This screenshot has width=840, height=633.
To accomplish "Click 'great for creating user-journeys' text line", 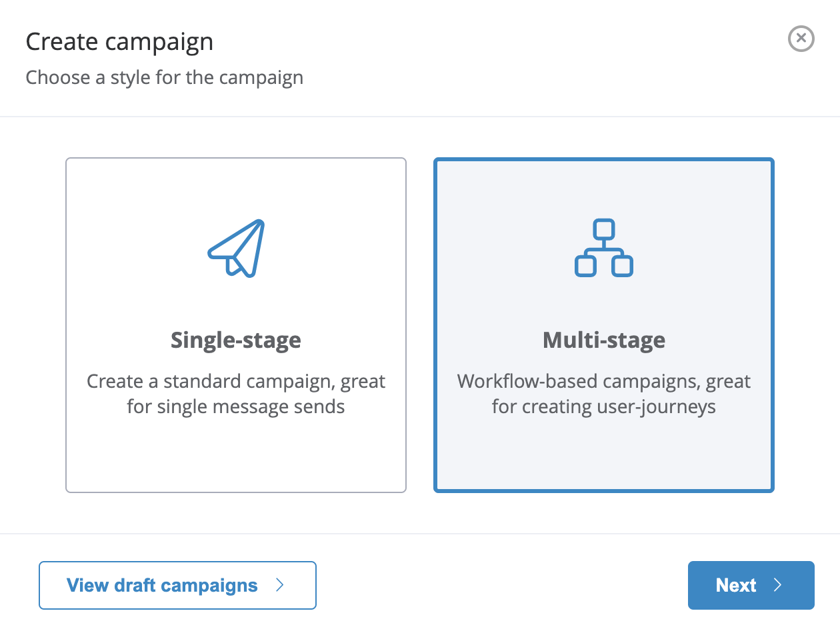I will tap(603, 406).
